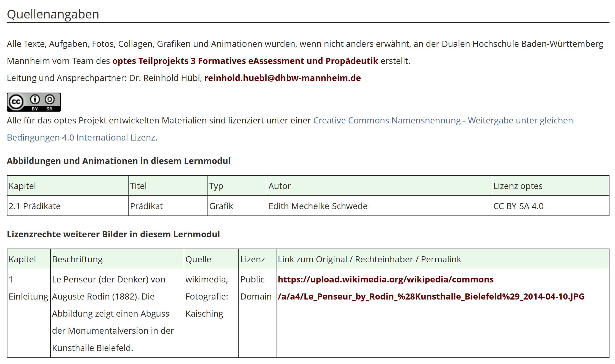Image resolution: width=615 pixels, height=364 pixels.
Task: Open the Creative Commons Namensnennung license link
Action: [x=443, y=120]
